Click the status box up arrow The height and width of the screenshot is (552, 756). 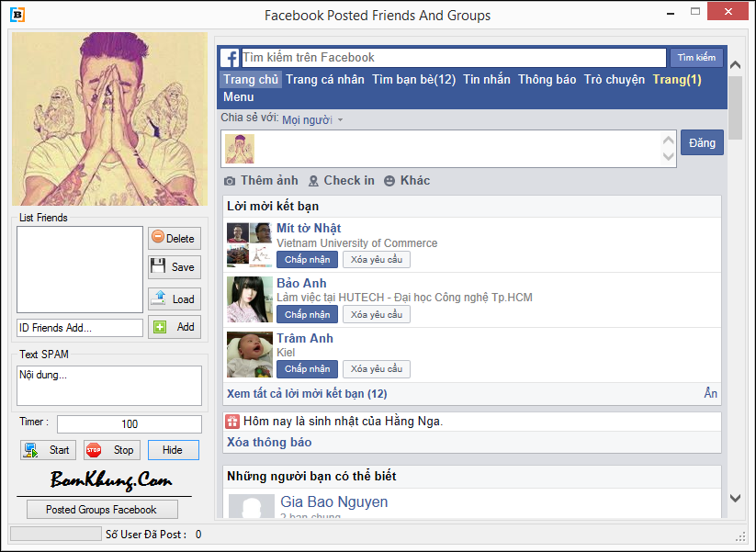pyautogui.click(x=668, y=141)
